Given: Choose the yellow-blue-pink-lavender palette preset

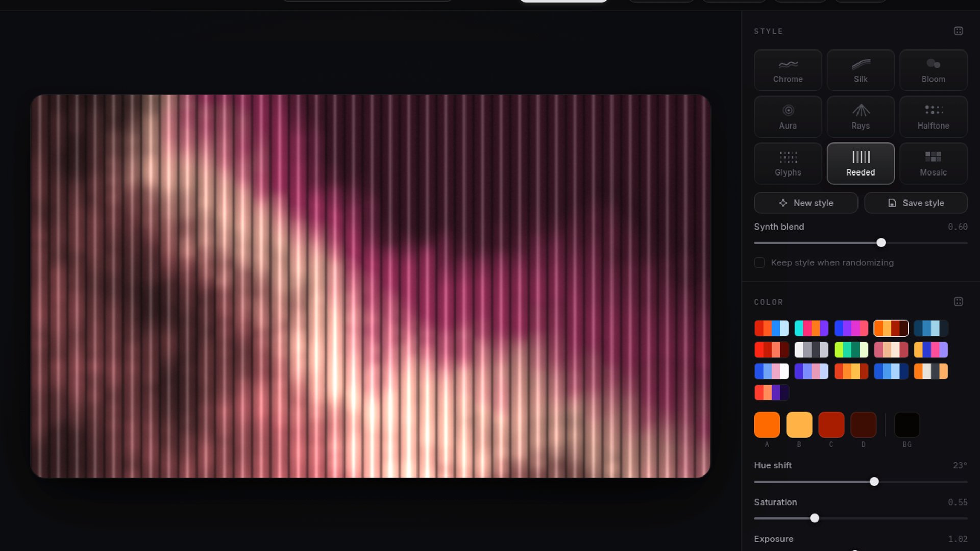Looking at the screenshot, I should (x=930, y=349).
